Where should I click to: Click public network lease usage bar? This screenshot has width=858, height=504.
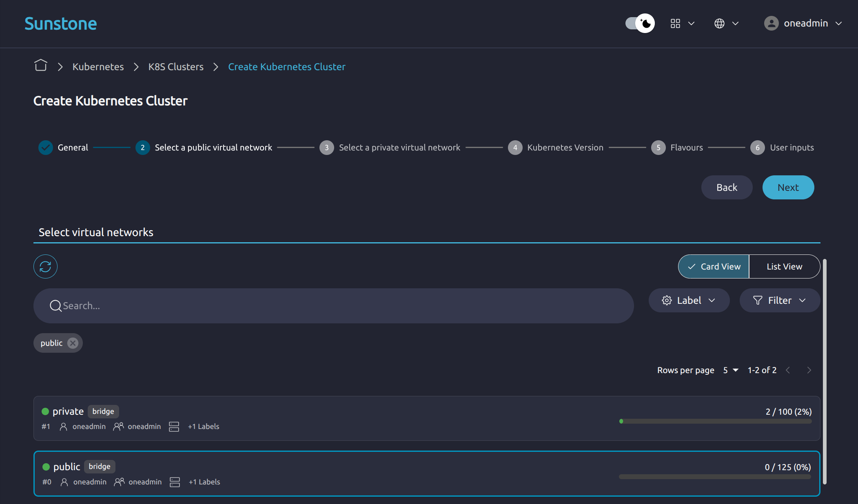pos(715,477)
